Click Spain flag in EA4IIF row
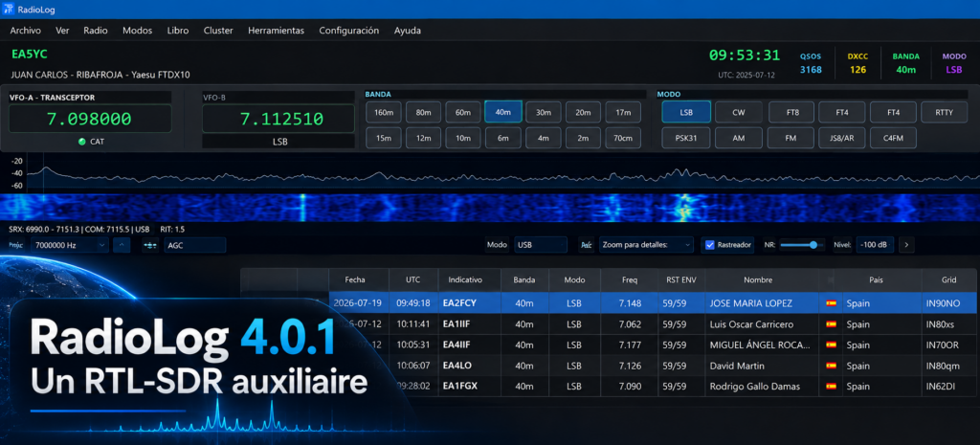 [832, 345]
